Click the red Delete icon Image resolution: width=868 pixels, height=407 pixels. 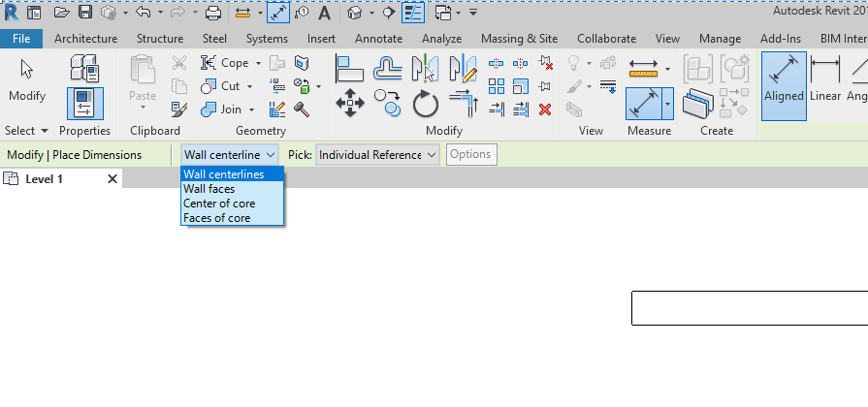tap(545, 110)
